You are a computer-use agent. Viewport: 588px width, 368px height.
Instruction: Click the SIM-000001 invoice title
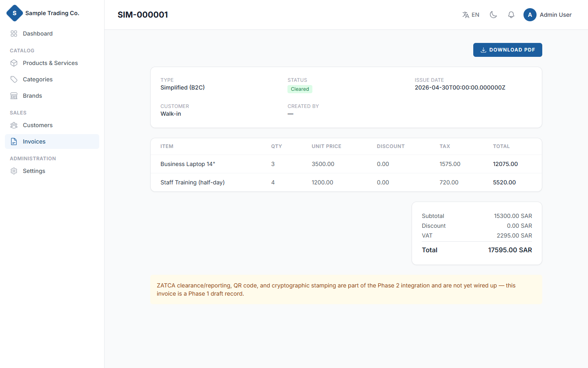click(x=143, y=15)
